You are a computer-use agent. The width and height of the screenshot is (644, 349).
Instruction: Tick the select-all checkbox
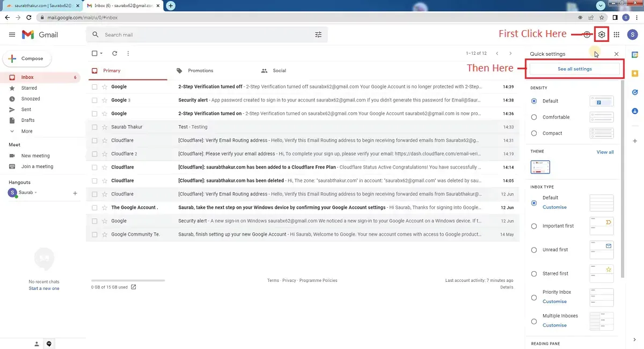point(94,53)
